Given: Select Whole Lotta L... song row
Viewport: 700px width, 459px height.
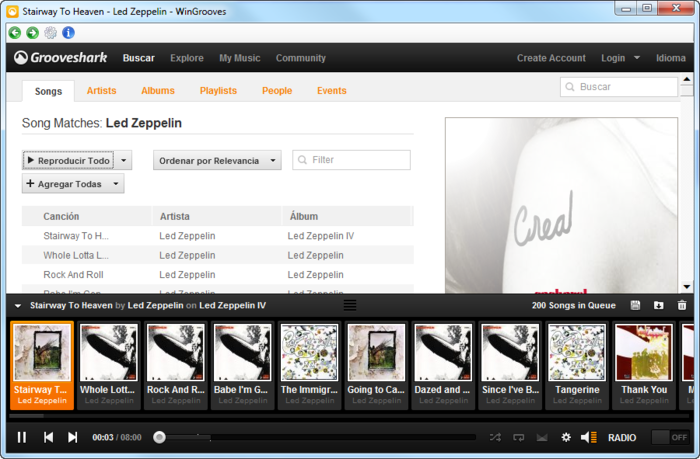Looking at the screenshot, I should coord(218,255).
